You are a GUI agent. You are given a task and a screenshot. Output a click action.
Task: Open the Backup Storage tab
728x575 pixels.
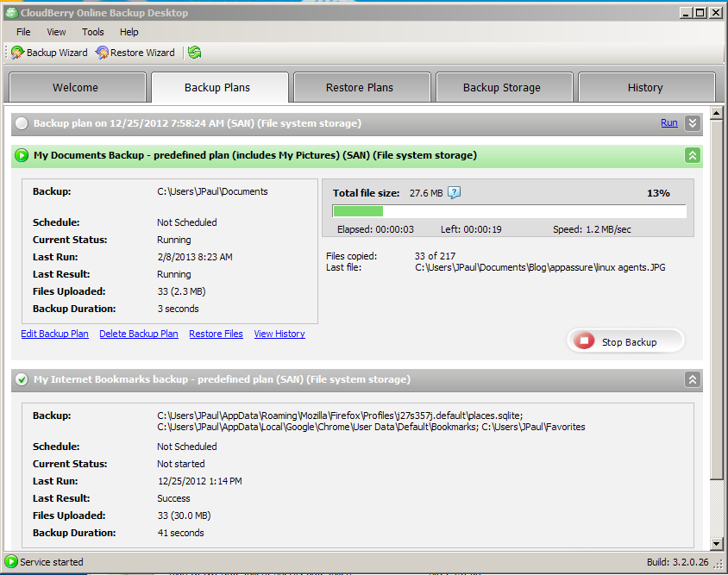pos(505,87)
